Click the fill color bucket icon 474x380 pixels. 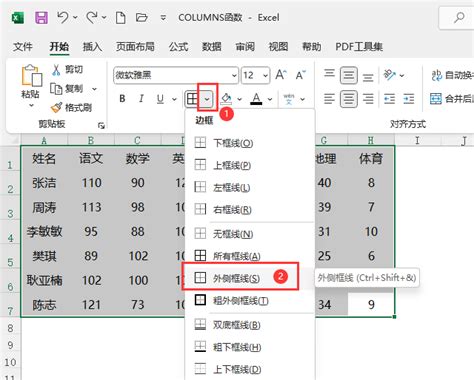226,99
